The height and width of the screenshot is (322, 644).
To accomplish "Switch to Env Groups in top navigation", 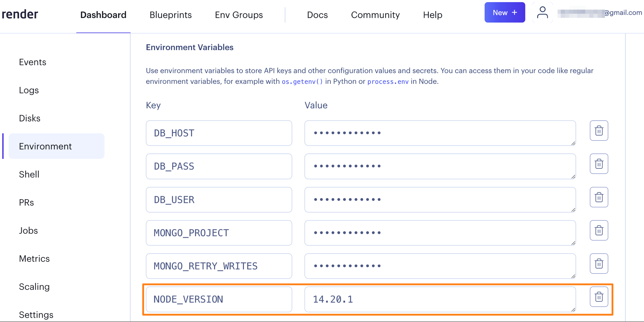I will [x=239, y=15].
